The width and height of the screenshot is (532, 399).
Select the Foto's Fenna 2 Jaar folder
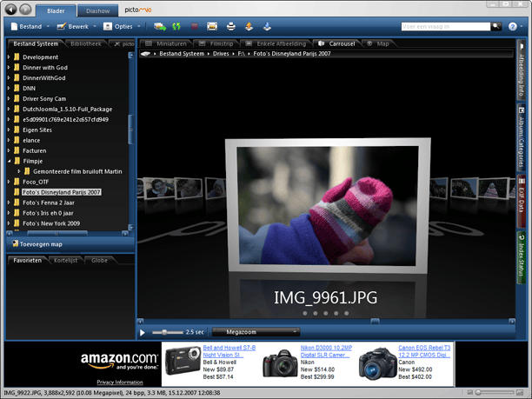48,203
